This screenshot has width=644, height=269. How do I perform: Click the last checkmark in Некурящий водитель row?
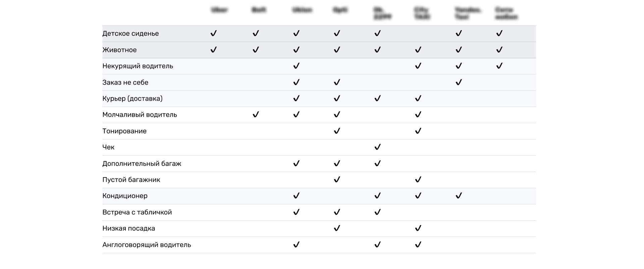(499, 66)
